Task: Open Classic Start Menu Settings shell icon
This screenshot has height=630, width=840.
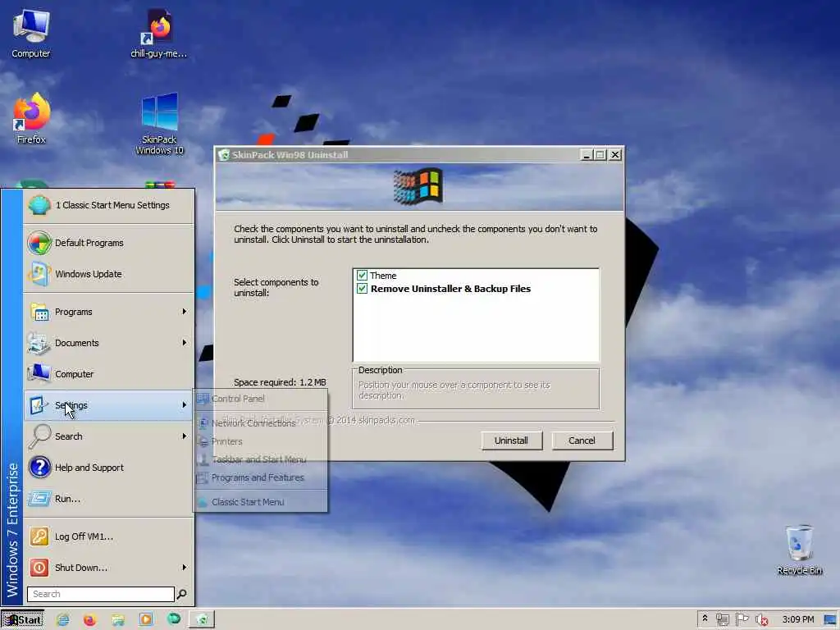Action: 39,205
